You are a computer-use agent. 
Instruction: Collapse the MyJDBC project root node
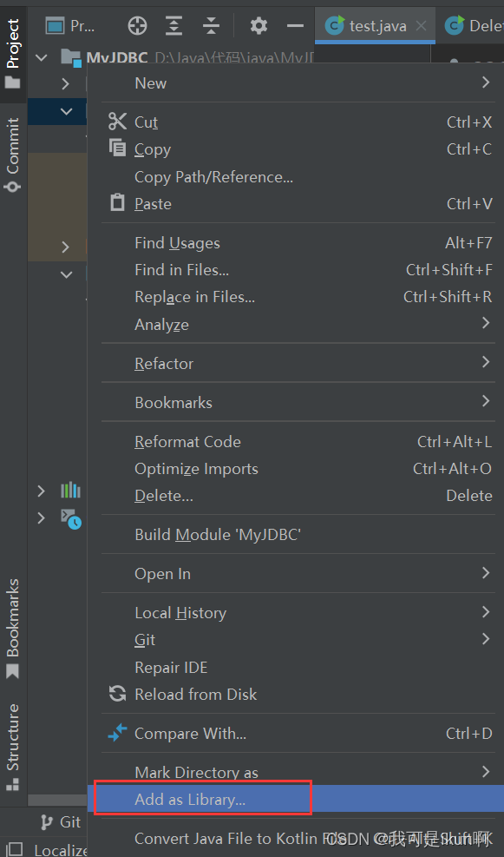pyautogui.click(x=42, y=56)
